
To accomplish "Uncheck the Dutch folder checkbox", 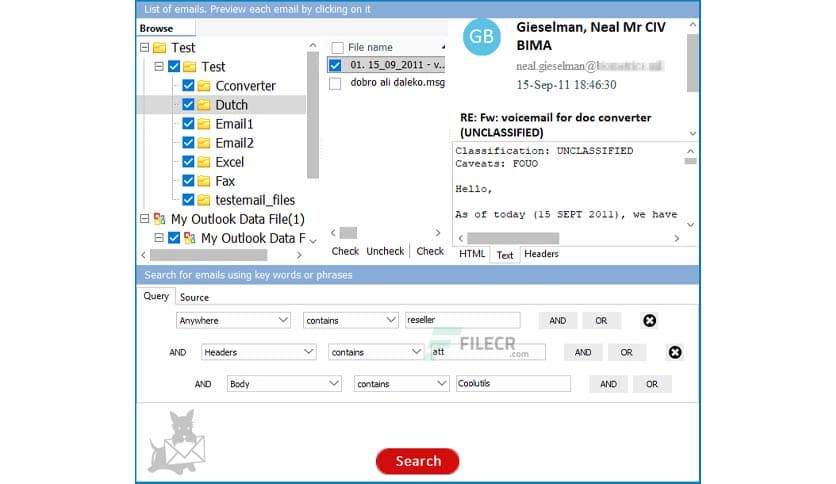I will pyautogui.click(x=188, y=104).
